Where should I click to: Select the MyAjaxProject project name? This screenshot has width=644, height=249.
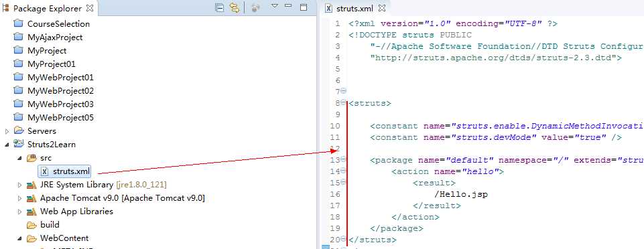[55, 37]
